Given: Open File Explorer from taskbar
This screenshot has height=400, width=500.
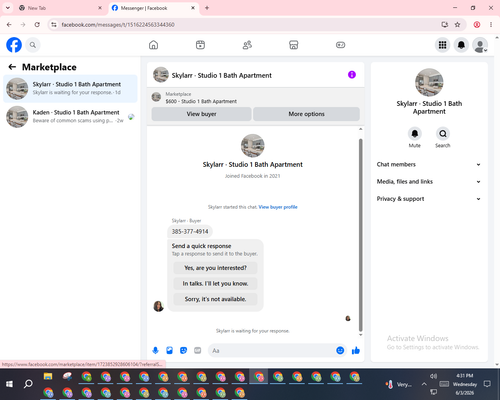Looking at the screenshot, I should pos(48,377).
